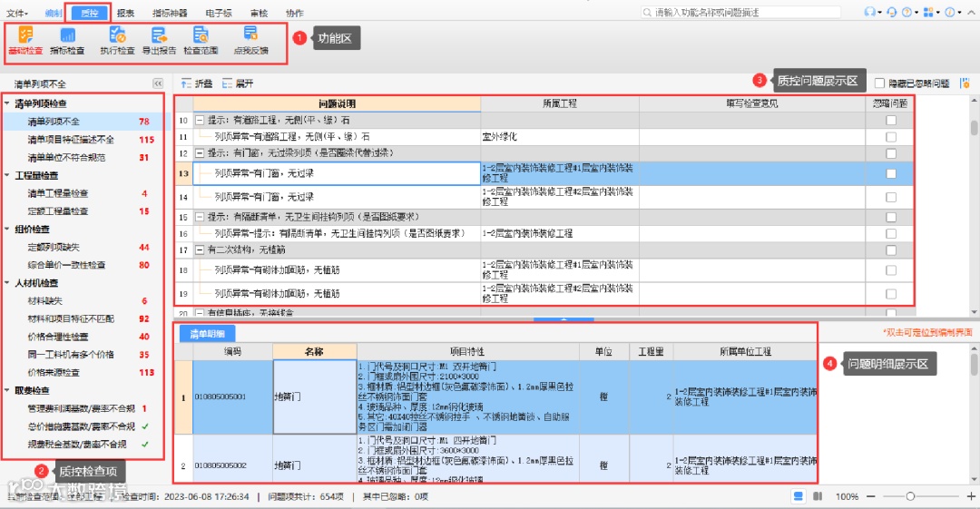980x509 pixels.
Task: Collapse row 15 有隔断清单 group
Action: (x=200, y=217)
